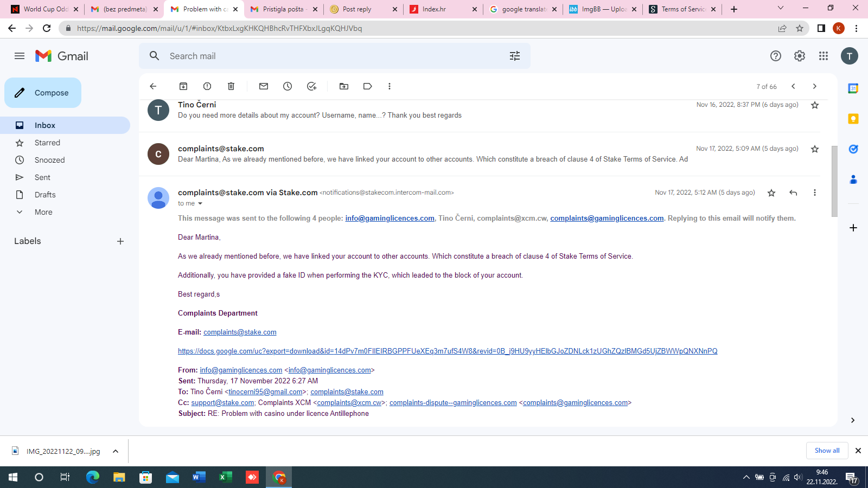Viewport: 868px width, 488px height.
Task: Show newer conversation arrow
Action: tap(793, 86)
